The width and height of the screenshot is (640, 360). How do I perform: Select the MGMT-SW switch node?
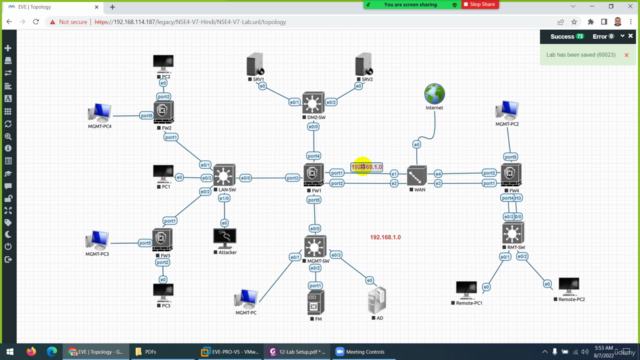click(x=315, y=247)
